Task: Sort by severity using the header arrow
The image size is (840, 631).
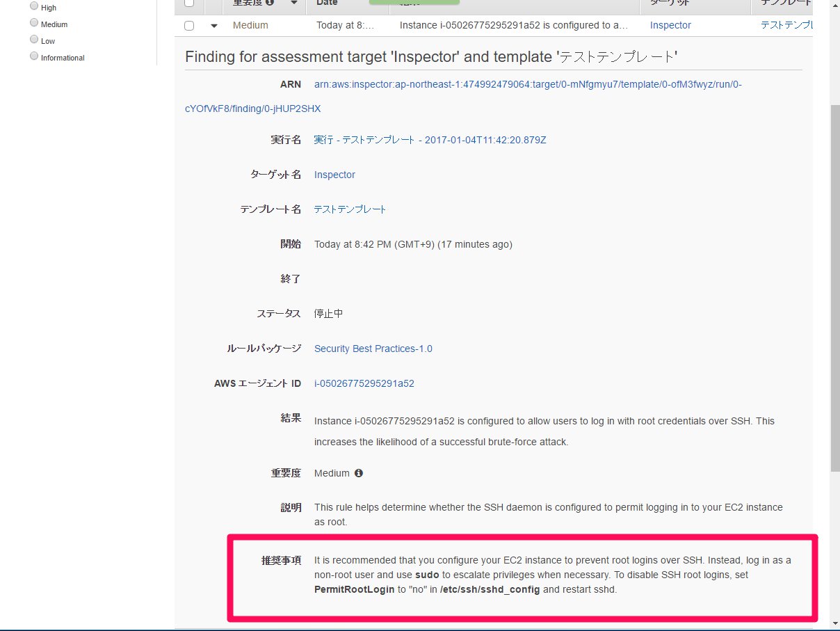Action: [294, 3]
